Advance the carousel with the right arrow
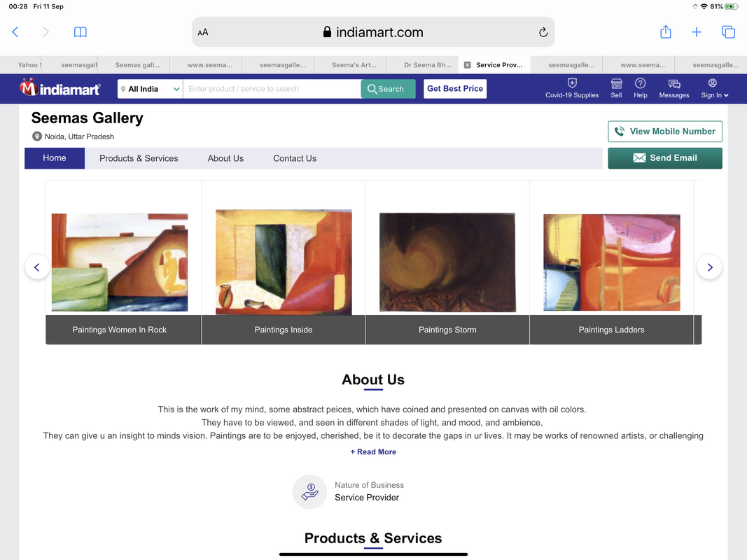The image size is (747, 560). pyautogui.click(x=709, y=267)
